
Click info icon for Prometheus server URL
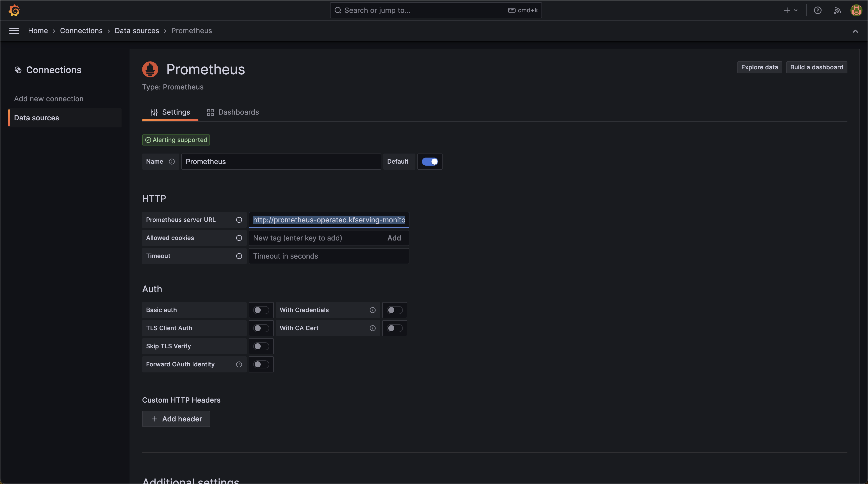(x=239, y=220)
